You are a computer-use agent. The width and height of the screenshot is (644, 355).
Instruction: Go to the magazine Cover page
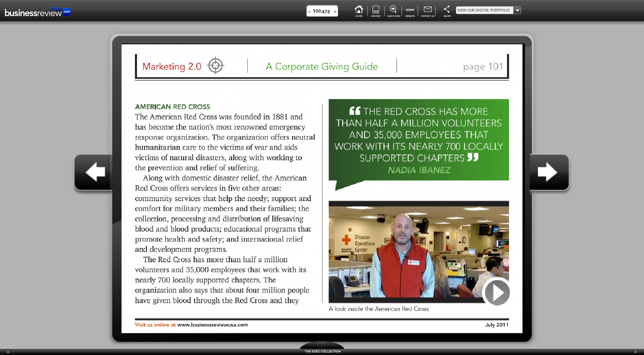point(359,11)
